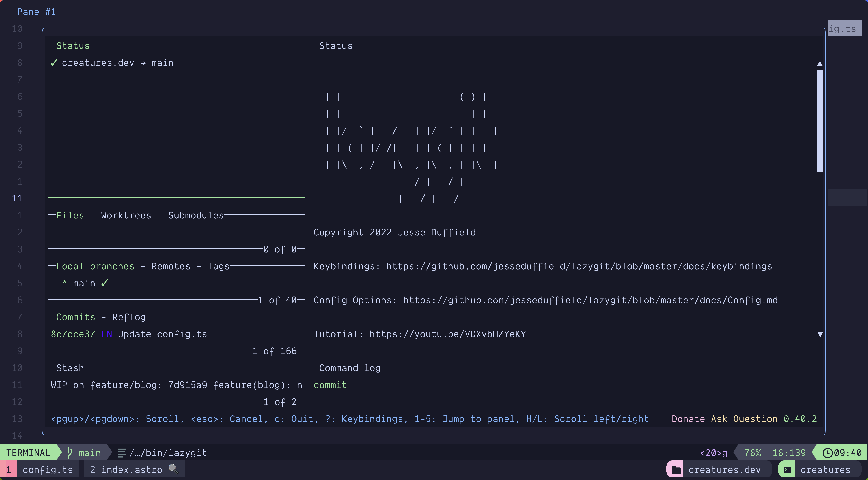Open the Tutorial youtu.be link
The height and width of the screenshot is (480, 868).
448,334
